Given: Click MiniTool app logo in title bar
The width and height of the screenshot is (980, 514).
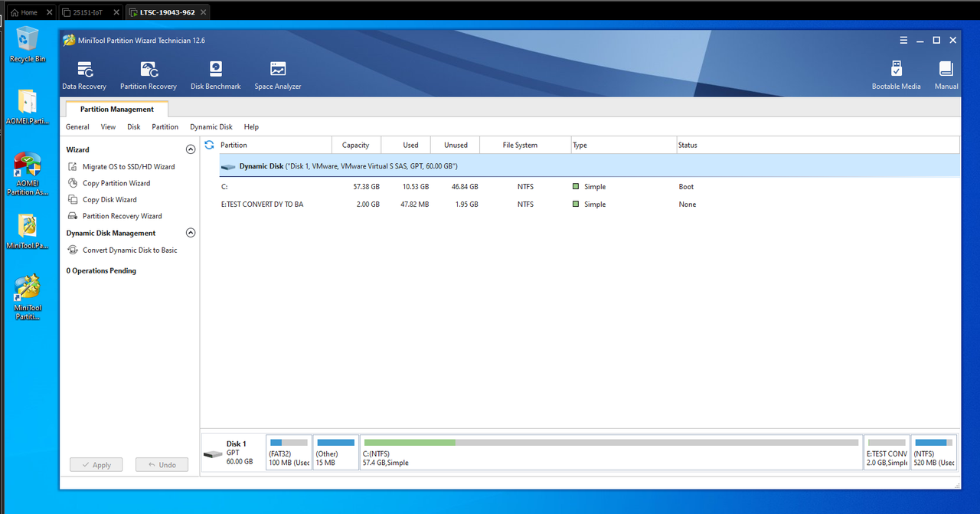Looking at the screenshot, I should point(69,40).
